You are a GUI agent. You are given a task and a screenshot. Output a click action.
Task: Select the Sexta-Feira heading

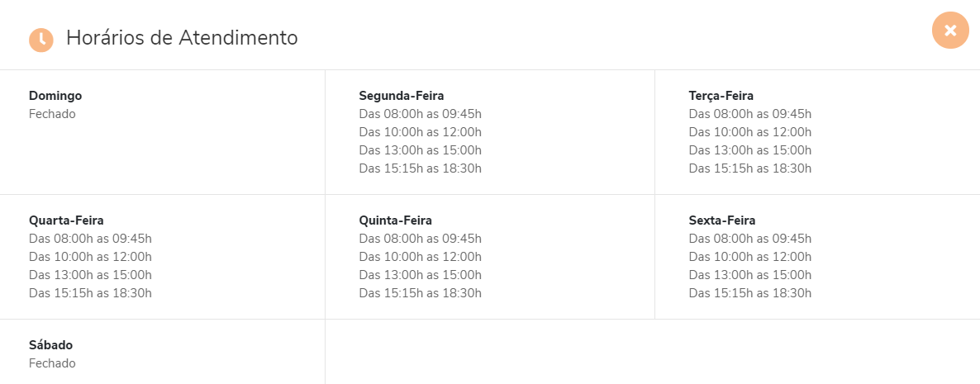click(x=722, y=220)
